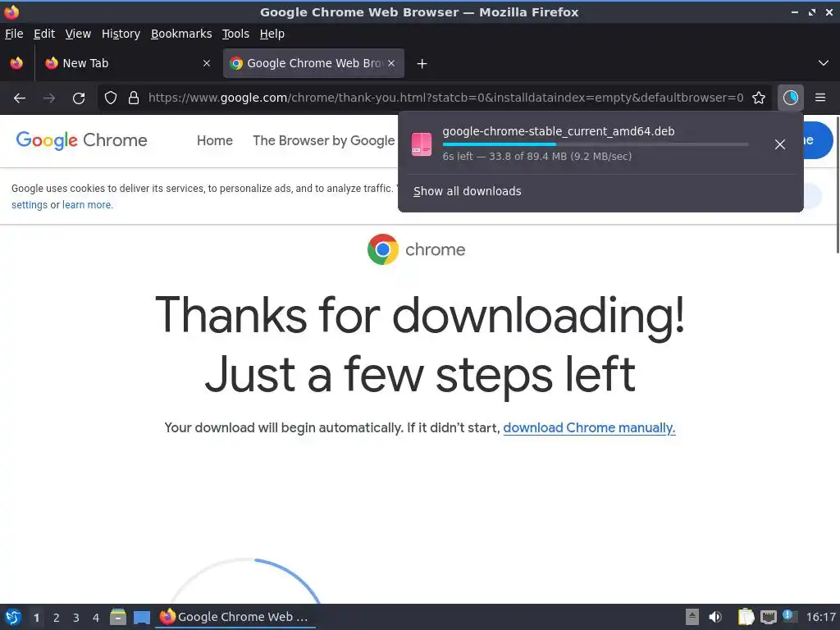The width and height of the screenshot is (840, 630).
Task: Bookmark this page with the star
Action: tap(759, 98)
